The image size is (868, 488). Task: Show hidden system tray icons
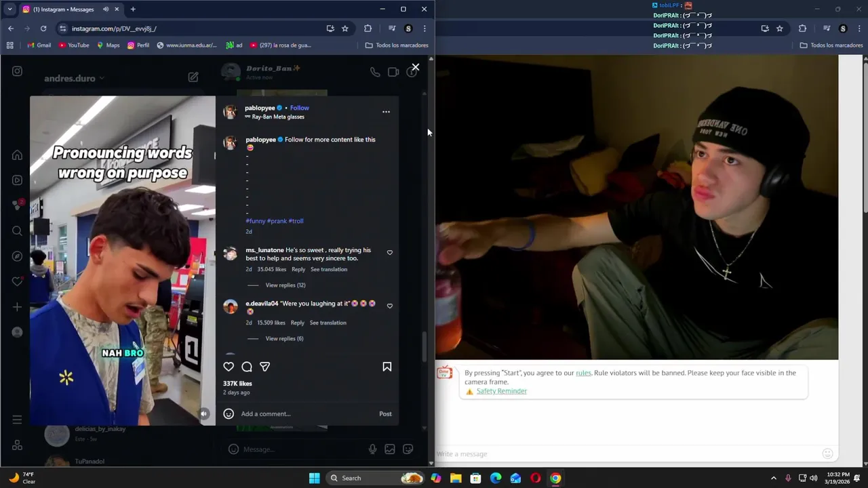(773, 478)
